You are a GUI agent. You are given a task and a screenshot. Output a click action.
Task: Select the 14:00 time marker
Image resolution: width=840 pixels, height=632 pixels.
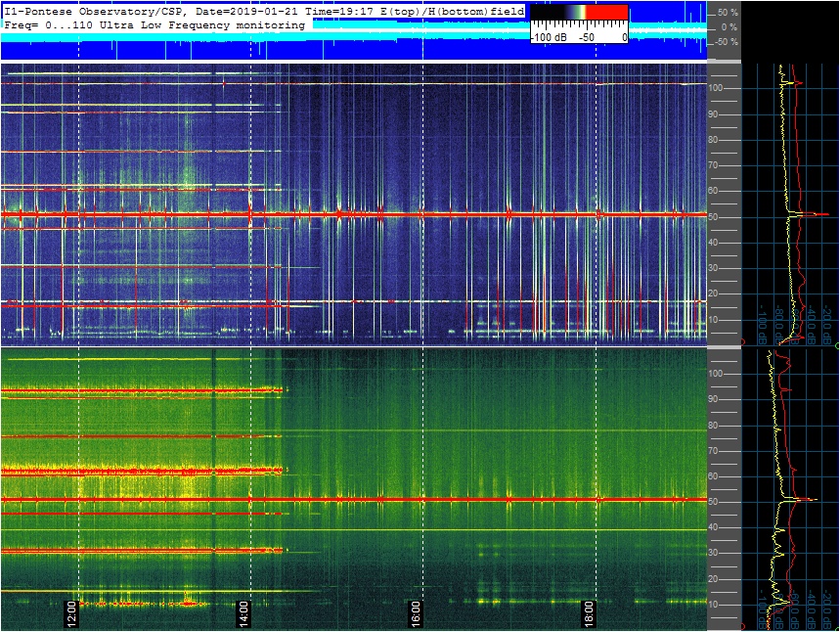pyautogui.click(x=243, y=613)
